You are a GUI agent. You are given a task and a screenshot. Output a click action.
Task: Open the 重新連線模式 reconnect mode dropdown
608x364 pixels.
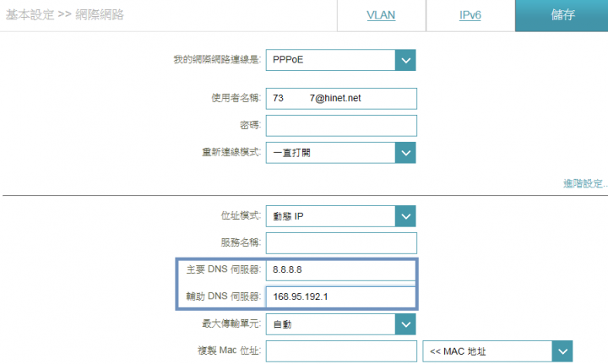[341, 153]
